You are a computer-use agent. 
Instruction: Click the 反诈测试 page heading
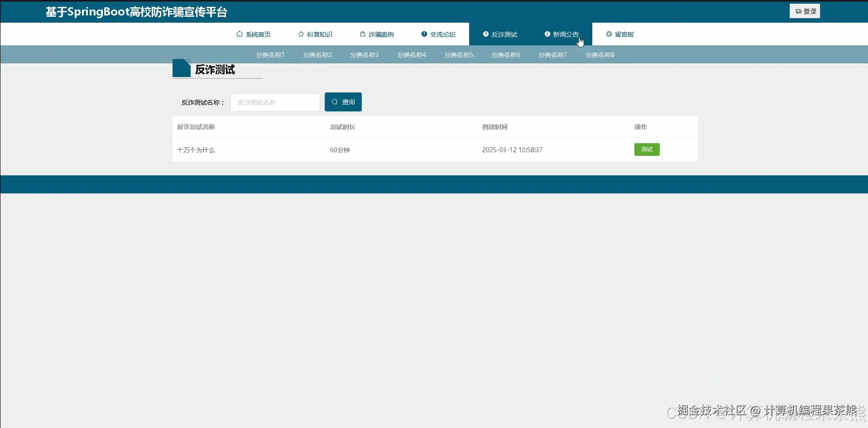click(215, 70)
